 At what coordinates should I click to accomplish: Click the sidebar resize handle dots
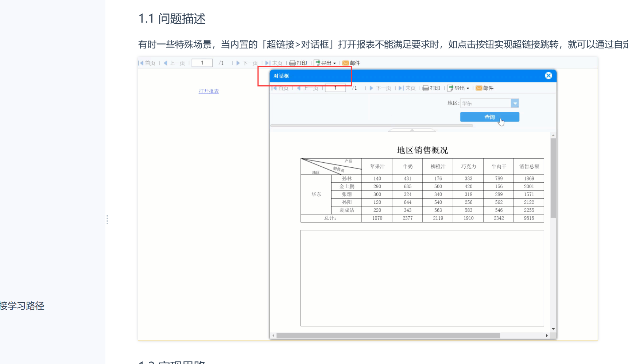[107, 220]
